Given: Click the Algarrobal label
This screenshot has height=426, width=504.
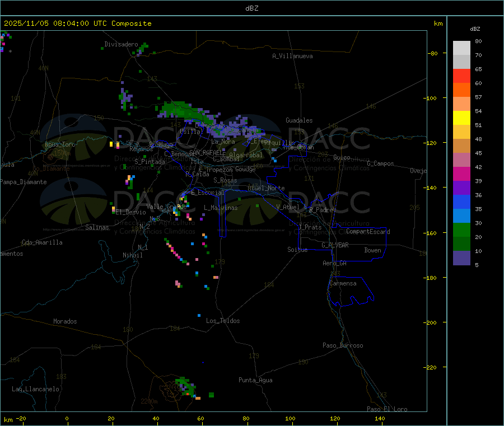Looking at the screenshot, I should tap(246, 155).
